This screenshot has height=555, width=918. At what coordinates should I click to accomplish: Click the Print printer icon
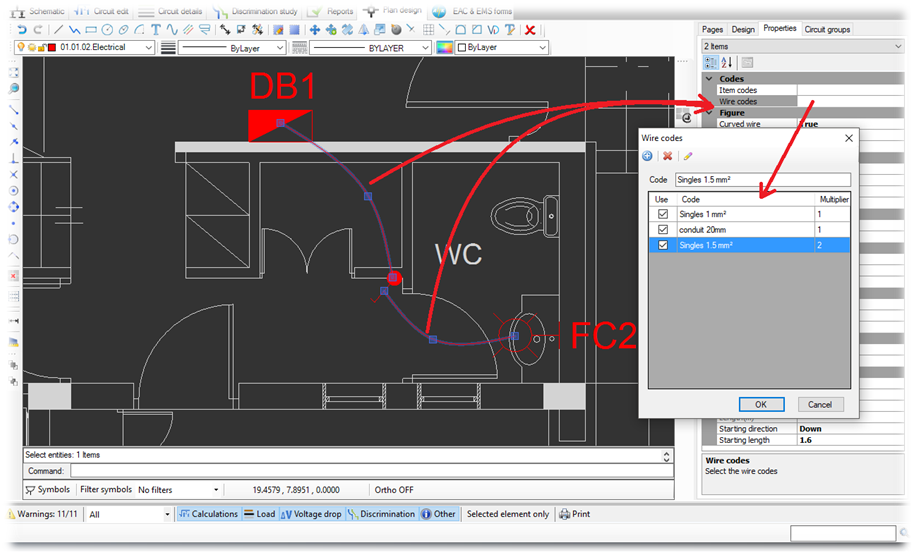[x=564, y=514]
